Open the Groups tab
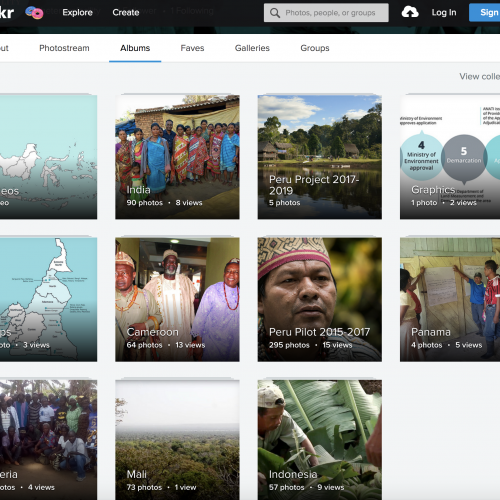This screenshot has width=500, height=500. (315, 48)
